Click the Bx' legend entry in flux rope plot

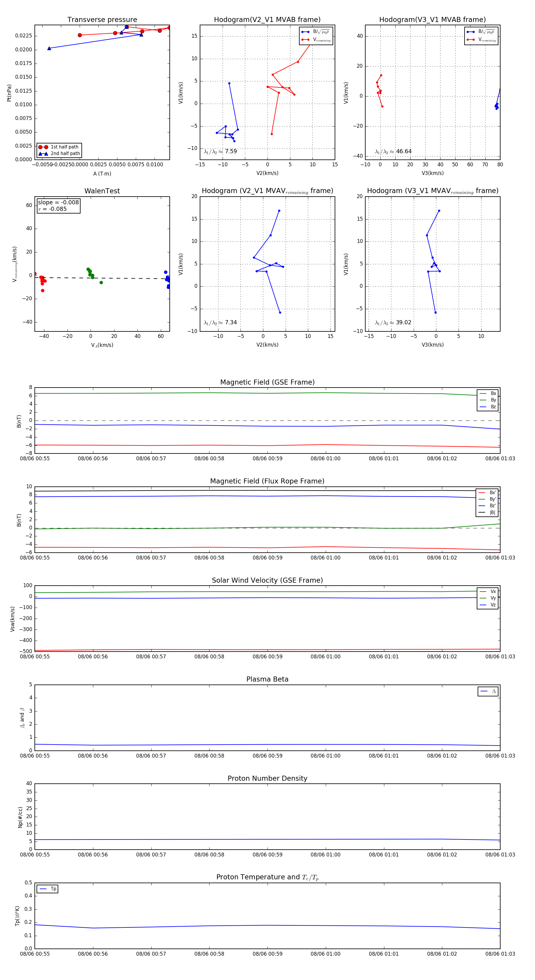click(487, 493)
